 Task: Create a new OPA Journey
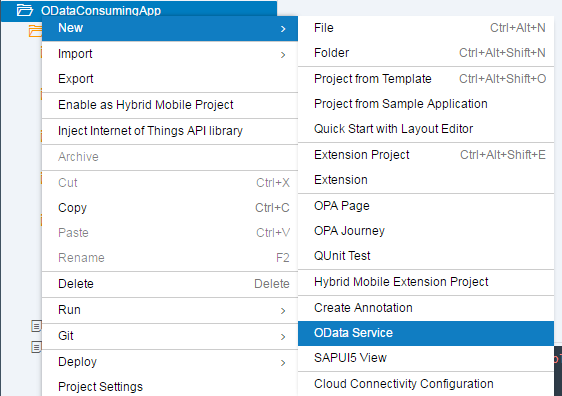426,231
